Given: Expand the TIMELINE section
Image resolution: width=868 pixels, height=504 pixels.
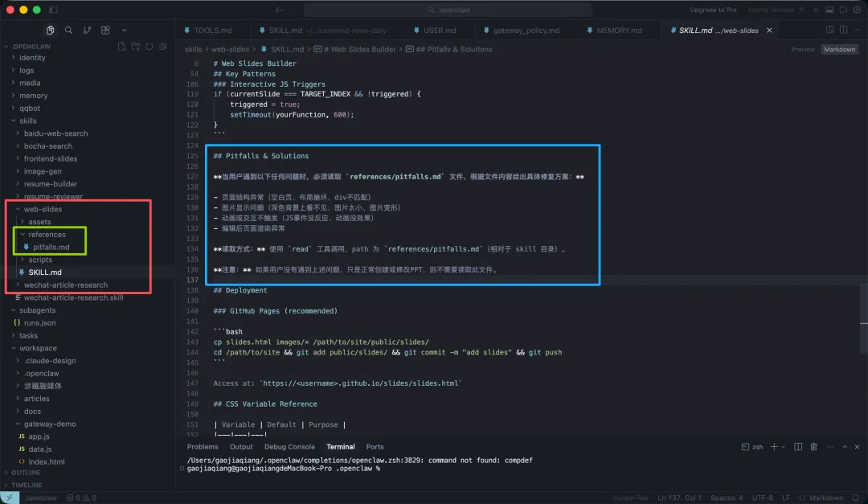Looking at the screenshot, I should pos(26,486).
